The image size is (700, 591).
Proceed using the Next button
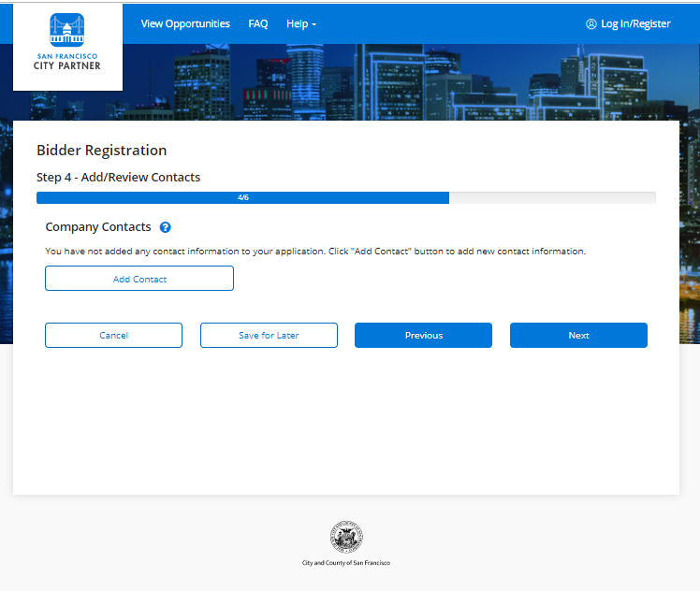point(578,336)
